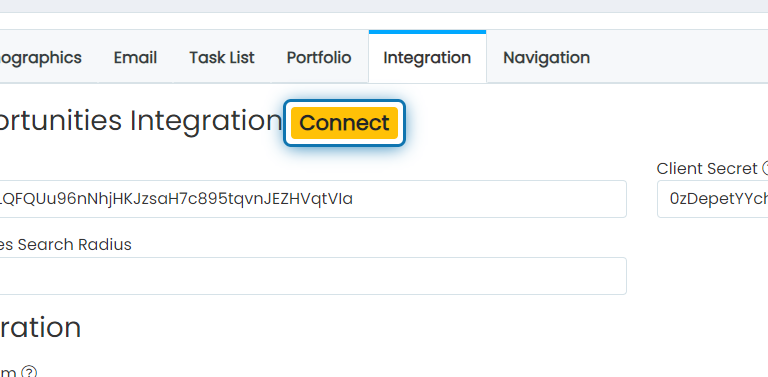
Task: Click the blank area below Client Secret field
Action: coord(713,274)
